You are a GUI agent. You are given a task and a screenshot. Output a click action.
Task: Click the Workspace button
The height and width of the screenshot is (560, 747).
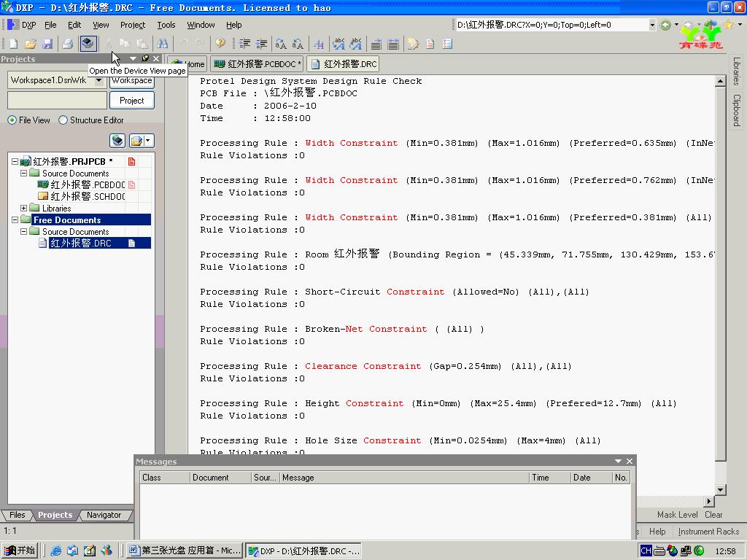[132, 81]
